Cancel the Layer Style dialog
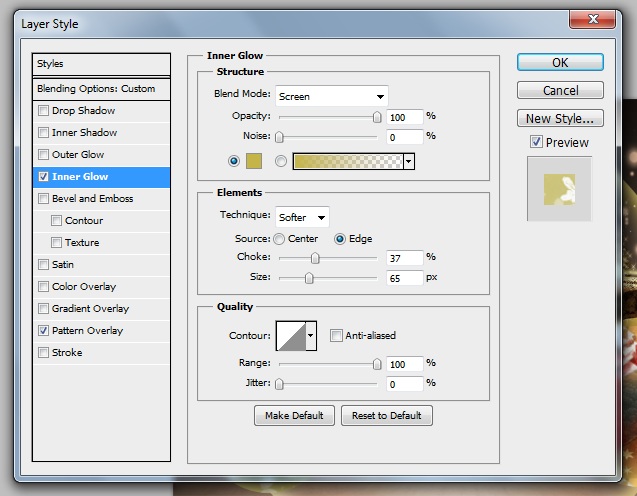Viewport: 637px width, 496px height. pos(560,90)
